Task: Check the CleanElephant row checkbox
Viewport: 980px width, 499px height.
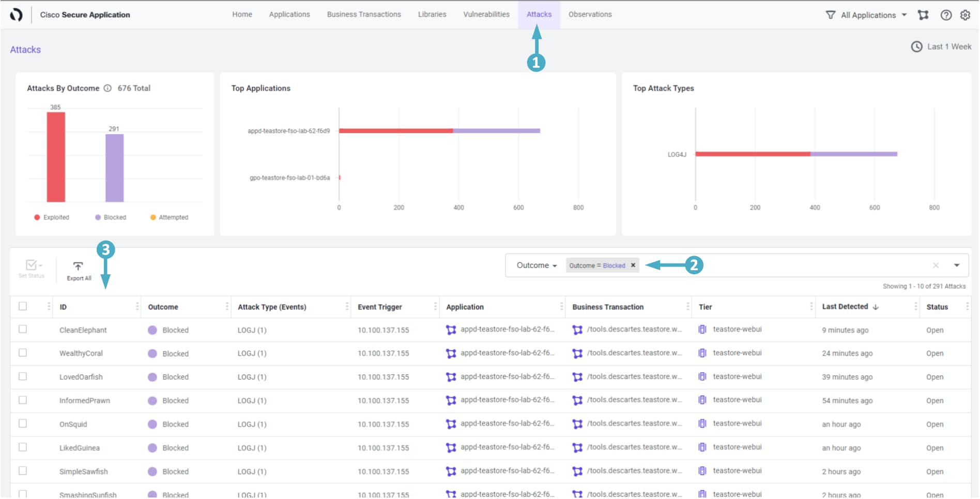Action: 23,330
